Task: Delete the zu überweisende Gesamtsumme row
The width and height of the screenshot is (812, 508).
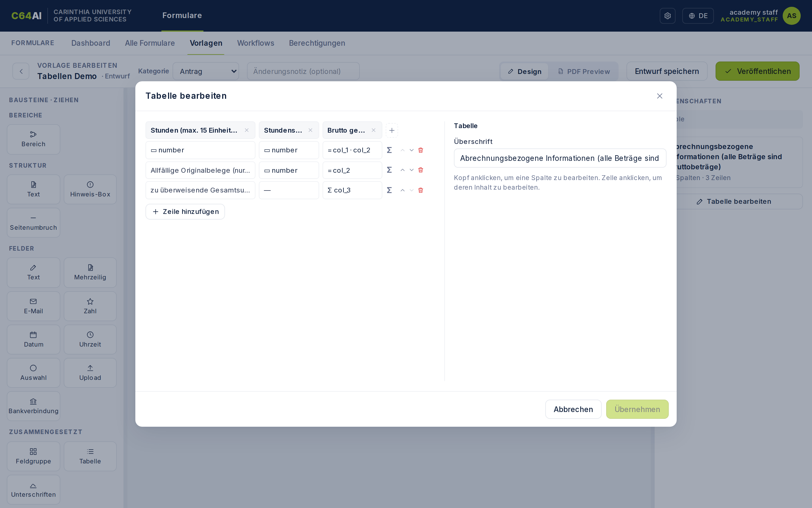Action: click(x=421, y=190)
